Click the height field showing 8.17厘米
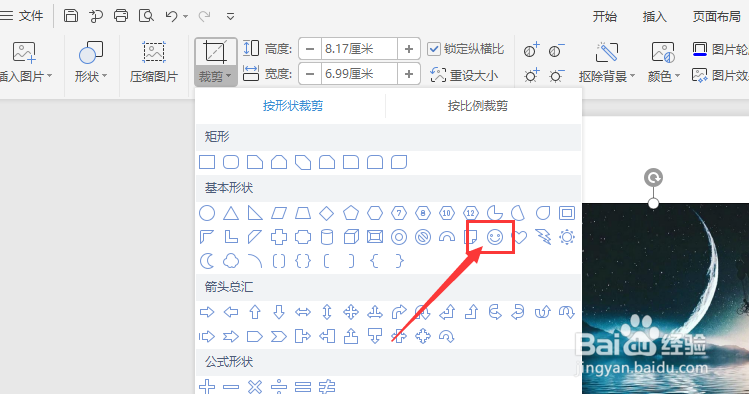The width and height of the screenshot is (749, 394). 359,49
